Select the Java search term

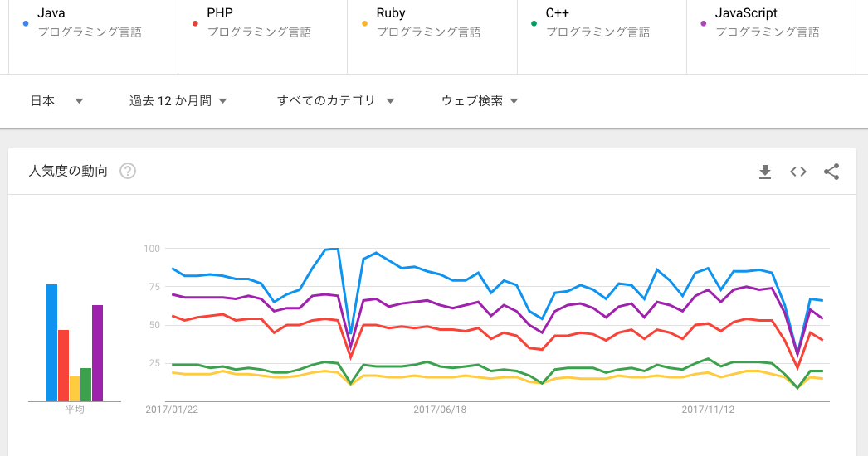point(51,13)
